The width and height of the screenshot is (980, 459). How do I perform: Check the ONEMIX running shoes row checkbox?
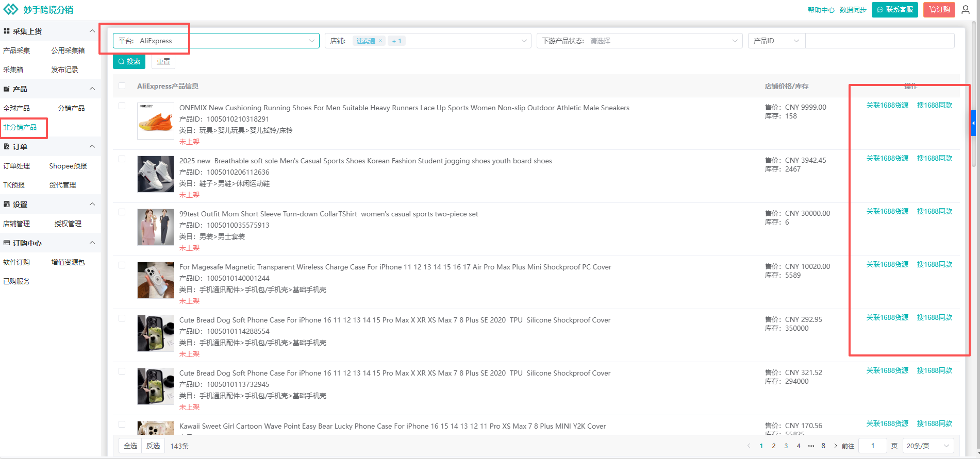coord(122,106)
